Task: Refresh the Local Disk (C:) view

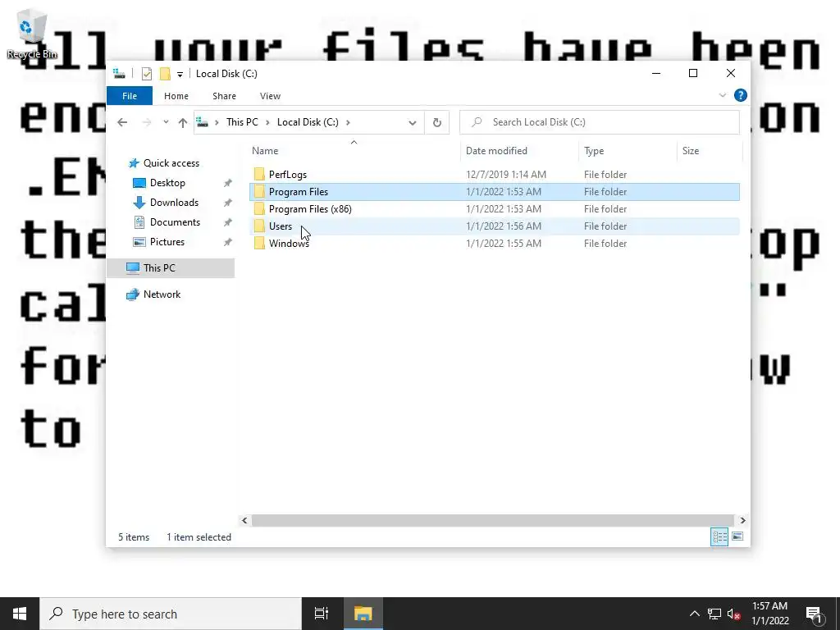Action: point(436,123)
